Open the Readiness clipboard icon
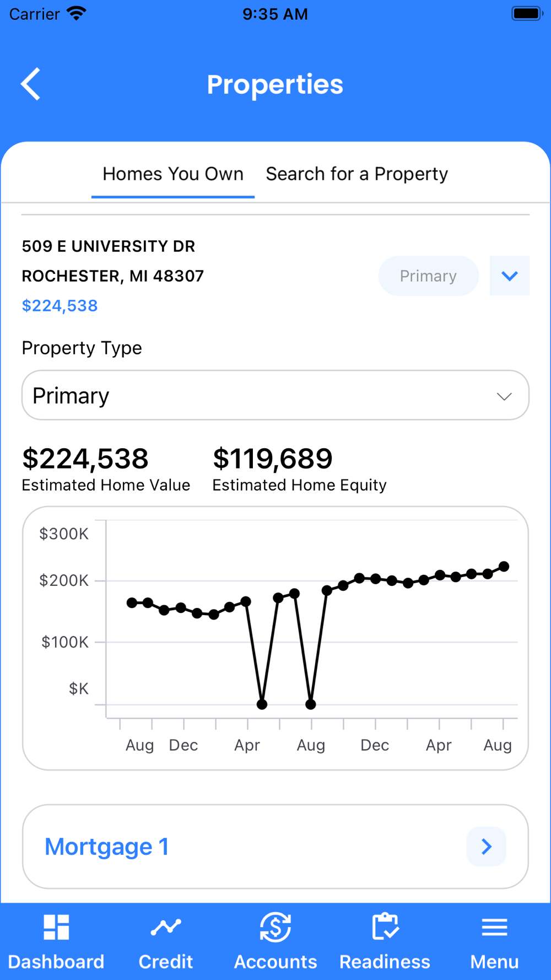Screen dimensions: 551x980 pyautogui.click(x=385, y=927)
